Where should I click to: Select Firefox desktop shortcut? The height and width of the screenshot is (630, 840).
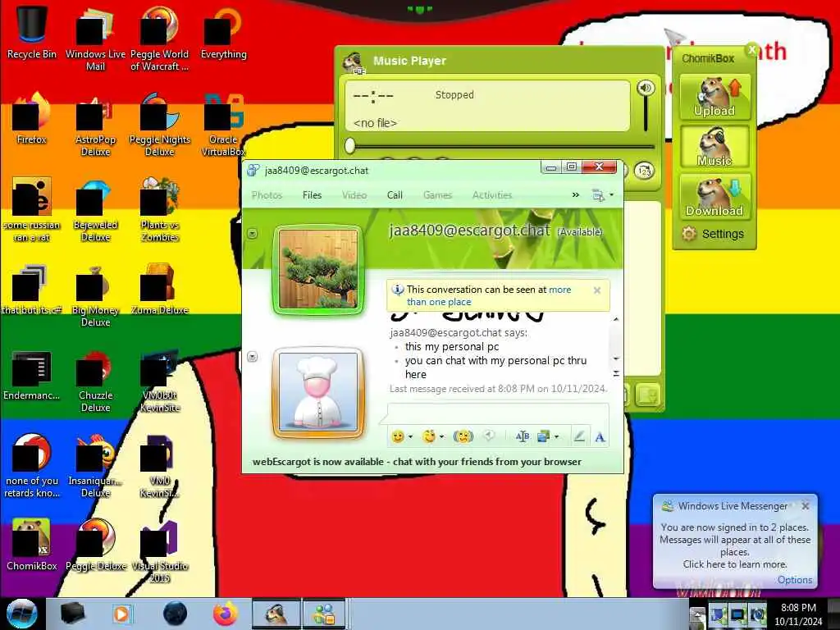32,119
